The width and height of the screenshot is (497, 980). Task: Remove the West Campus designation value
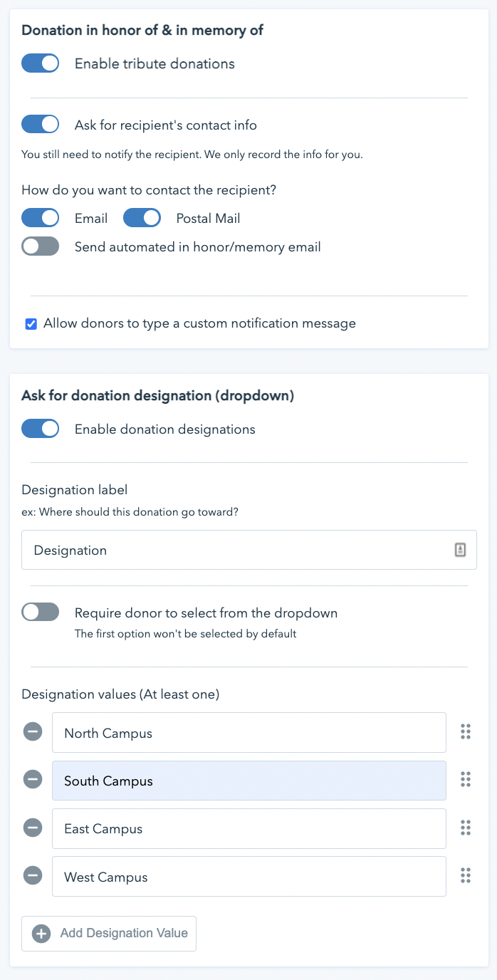[33, 875]
